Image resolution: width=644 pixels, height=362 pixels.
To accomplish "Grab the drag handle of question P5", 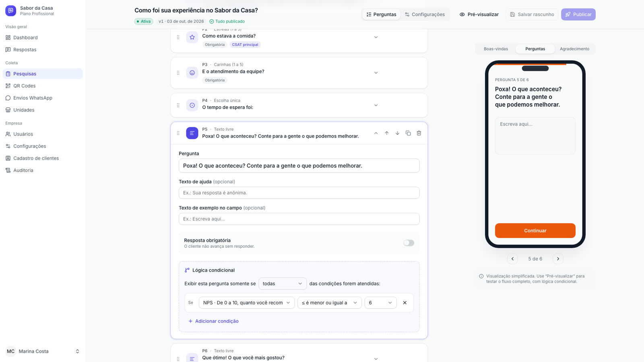I will click(178, 133).
